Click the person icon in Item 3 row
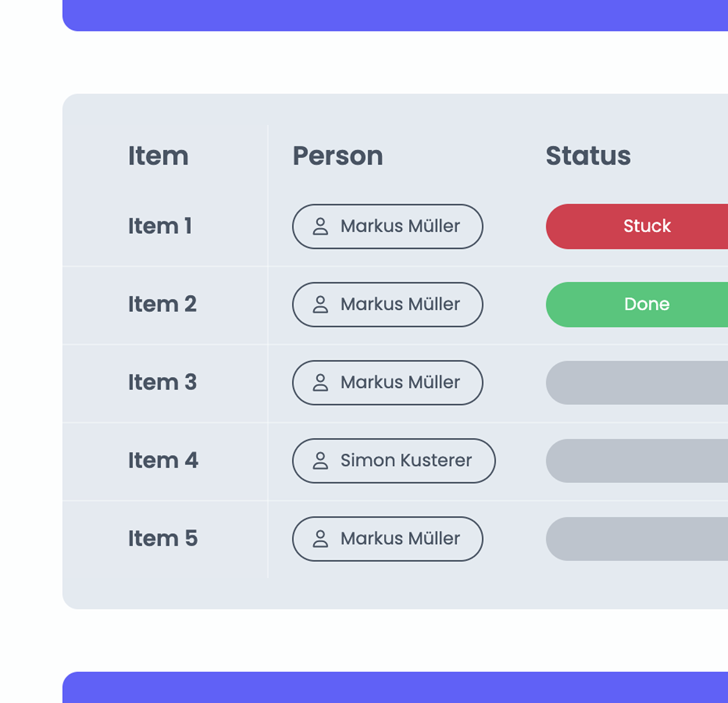Image resolution: width=728 pixels, height=703 pixels. click(320, 382)
